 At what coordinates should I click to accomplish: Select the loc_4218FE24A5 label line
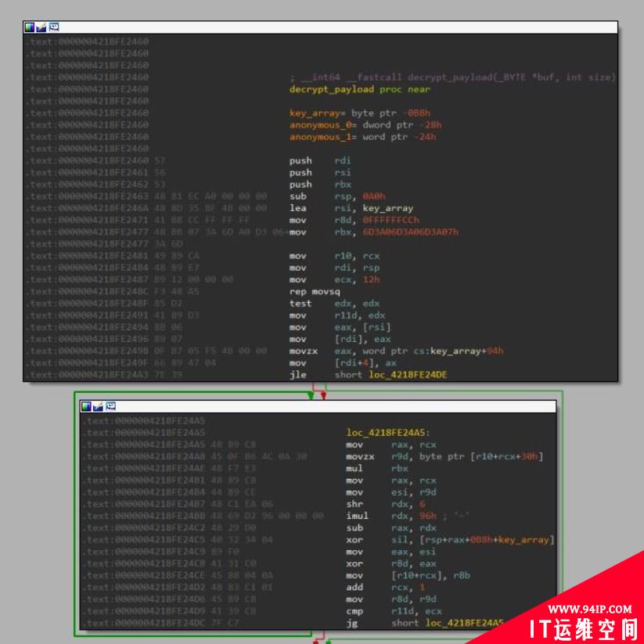point(388,433)
